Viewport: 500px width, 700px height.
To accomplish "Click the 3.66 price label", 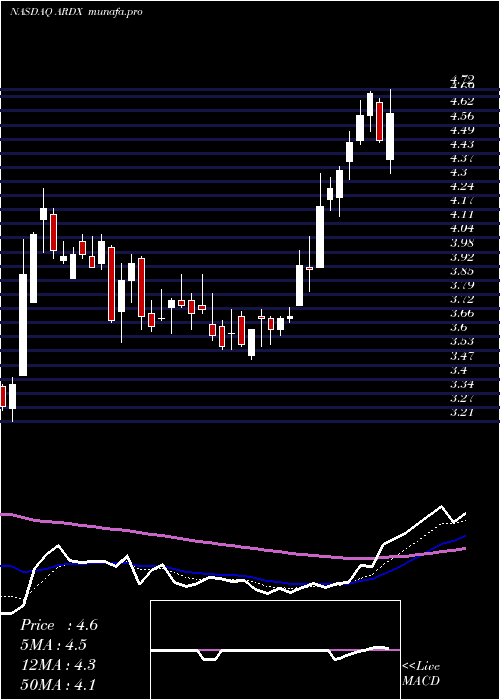I will click(462, 313).
